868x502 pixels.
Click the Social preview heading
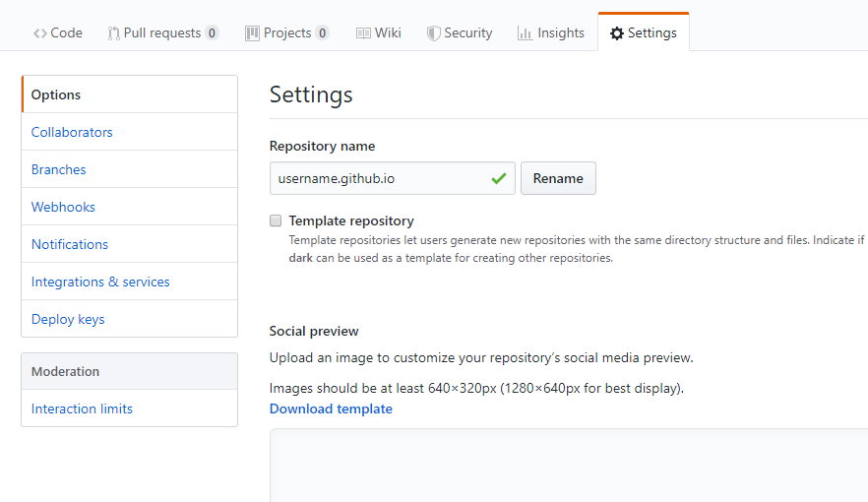(x=314, y=331)
